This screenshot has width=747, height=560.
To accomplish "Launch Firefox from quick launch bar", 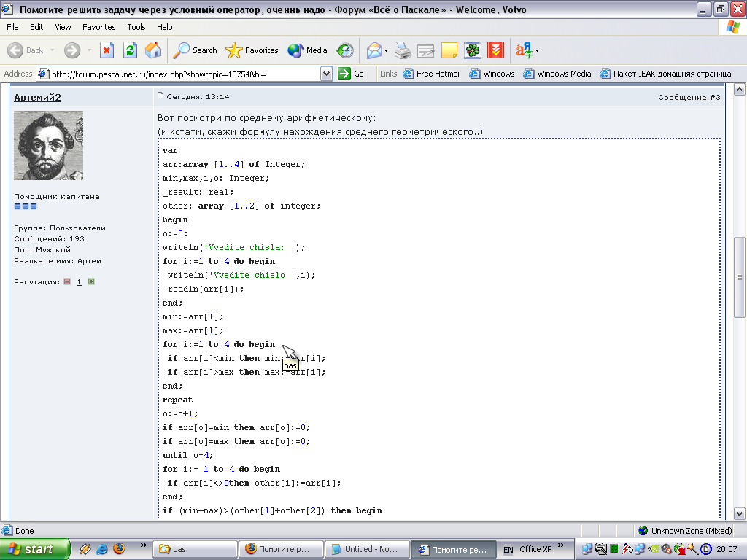I will [119, 549].
